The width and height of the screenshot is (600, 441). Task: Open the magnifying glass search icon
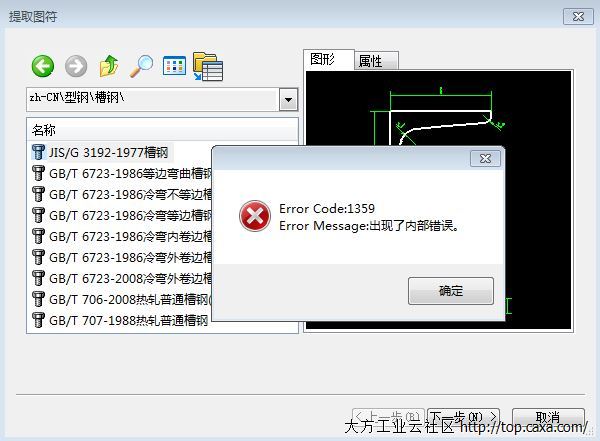141,66
